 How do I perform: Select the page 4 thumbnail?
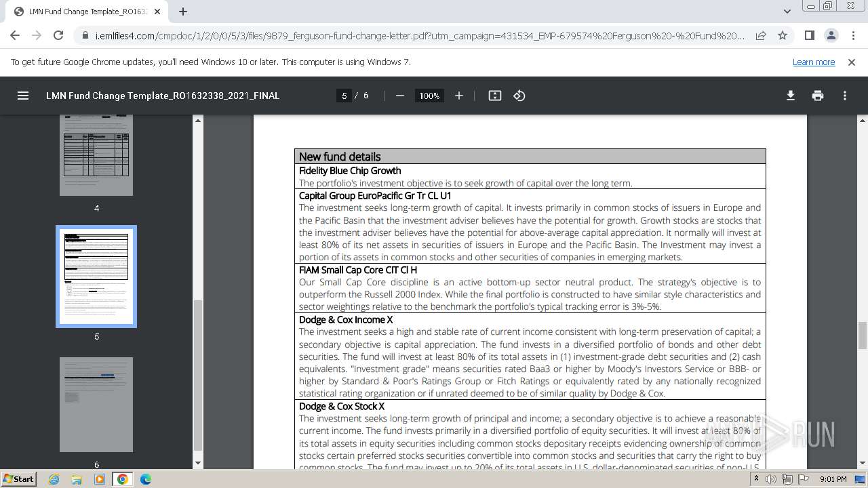96,155
